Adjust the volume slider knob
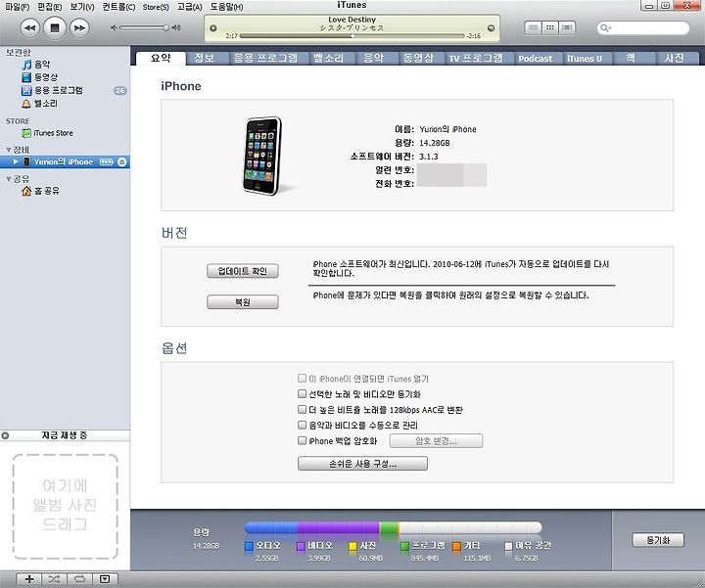This screenshot has width=705, height=588. [x=165, y=27]
